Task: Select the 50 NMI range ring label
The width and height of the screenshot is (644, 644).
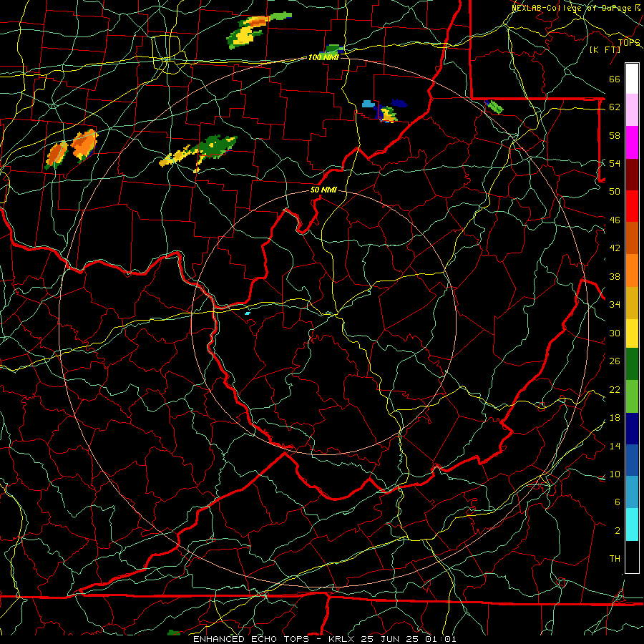Action: point(323,190)
